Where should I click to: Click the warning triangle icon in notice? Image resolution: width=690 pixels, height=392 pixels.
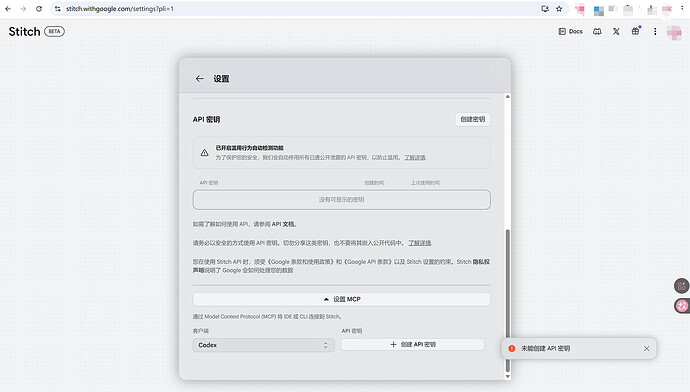point(204,153)
